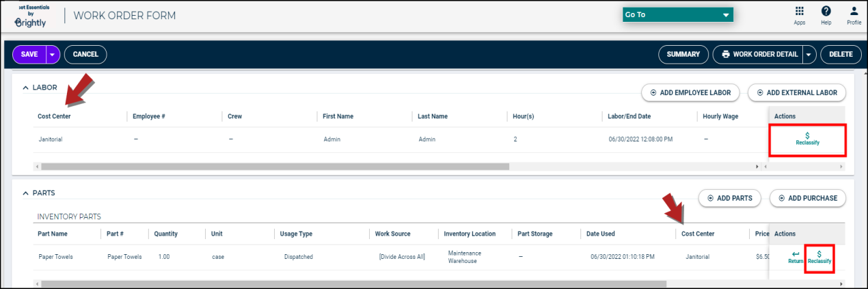The image size is (868, 289).
Task: Reclassify the Janitorial labor entry
Action: pos(807,139)
